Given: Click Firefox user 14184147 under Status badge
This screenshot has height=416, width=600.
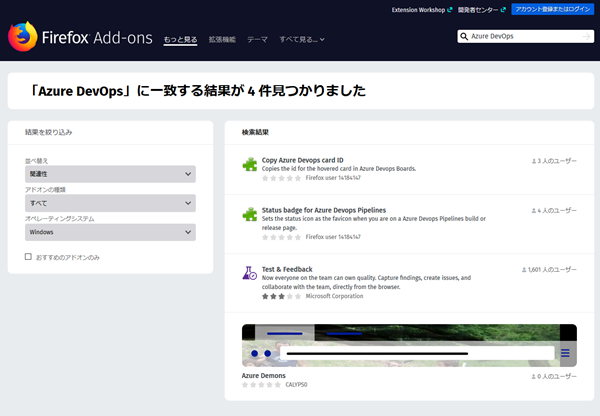Looking at the screenshot, I should [333, 237].
